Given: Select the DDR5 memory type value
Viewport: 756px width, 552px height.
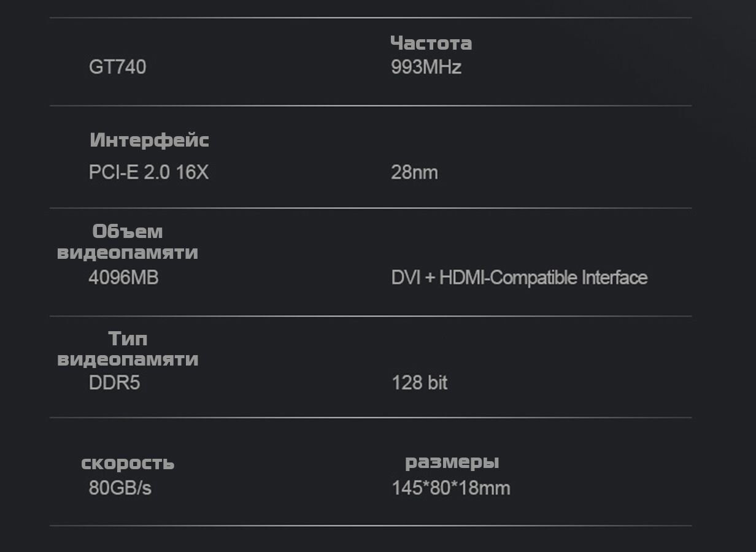Looking at the screenshot, I should coord(114,383).
